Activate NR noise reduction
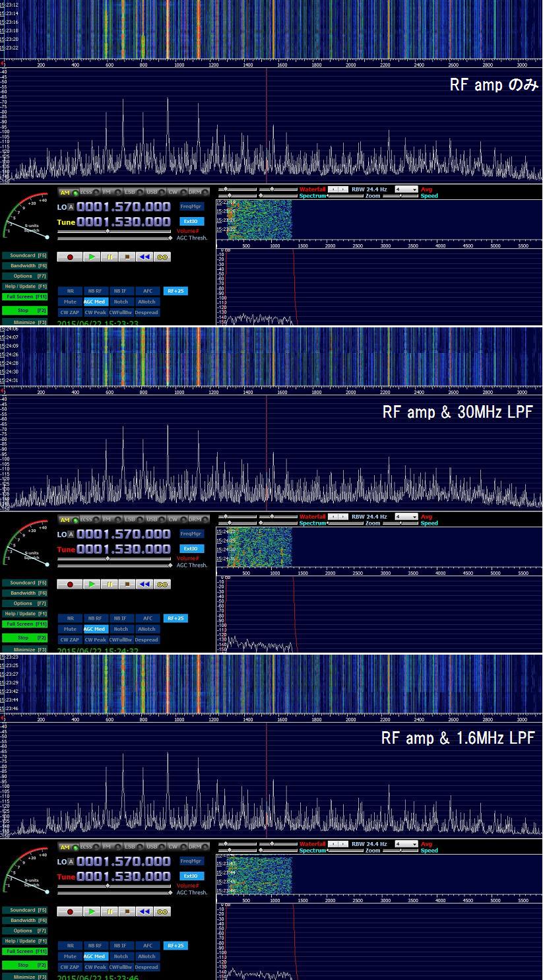Viewport: 543px width, 980px height. (x=70, y=290)
